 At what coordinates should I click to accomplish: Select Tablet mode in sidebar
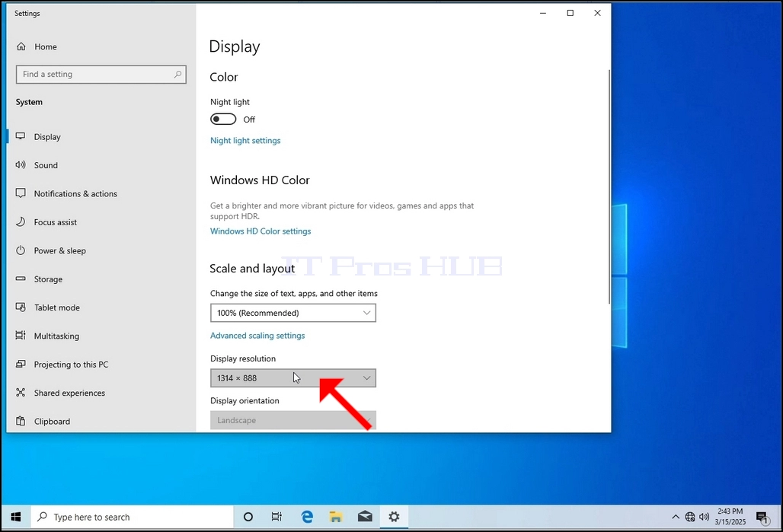pos(101,307)
